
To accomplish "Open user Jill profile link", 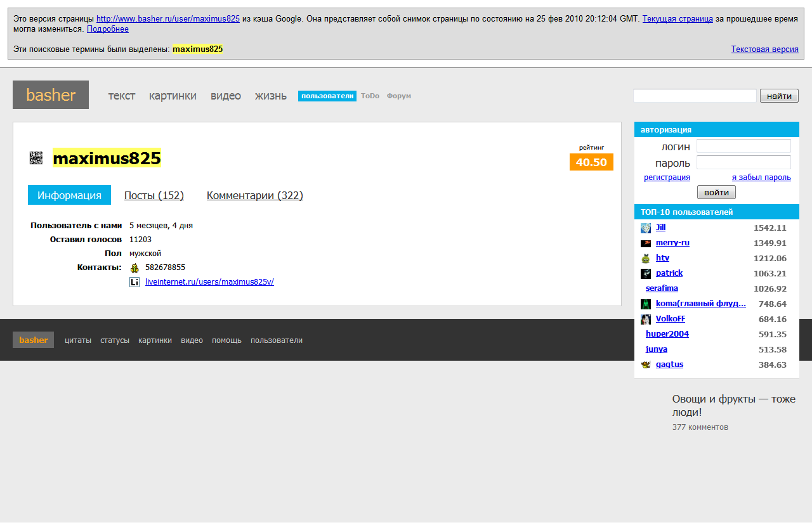I will [x=660, y=228].
